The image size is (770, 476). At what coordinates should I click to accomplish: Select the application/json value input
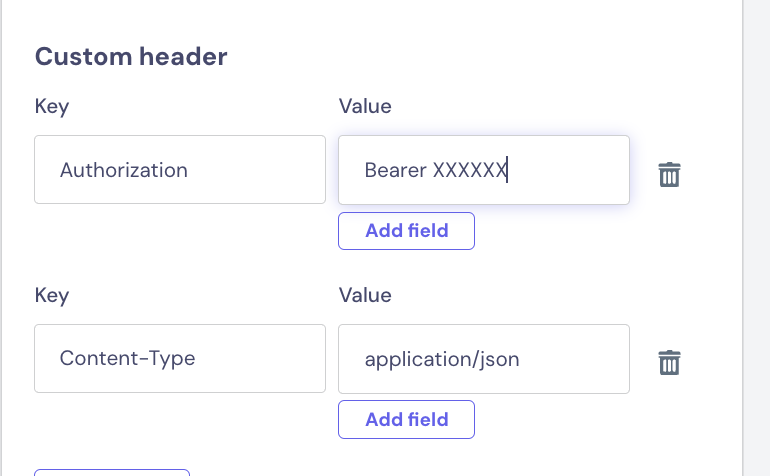click(x=484, y=359)
